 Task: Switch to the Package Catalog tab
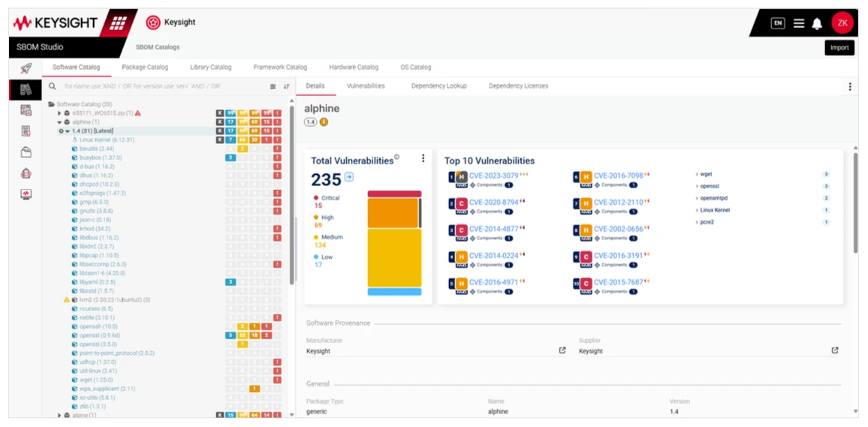point(145,68)
